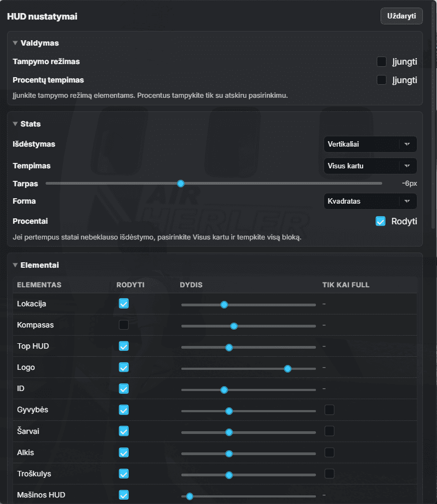
Task: Click the vertical scrollbar on the right
Action: [433, 116]
